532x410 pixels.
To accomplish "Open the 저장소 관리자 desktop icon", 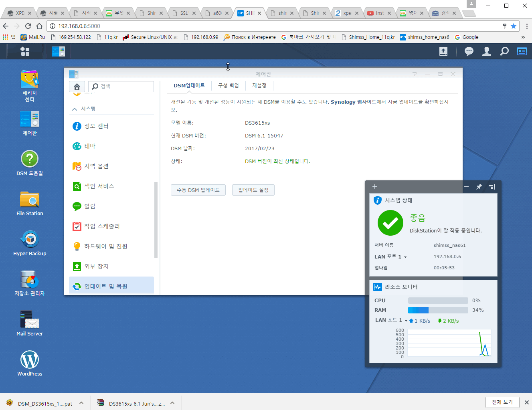I will pyautogui.click(x=30, y=283).
